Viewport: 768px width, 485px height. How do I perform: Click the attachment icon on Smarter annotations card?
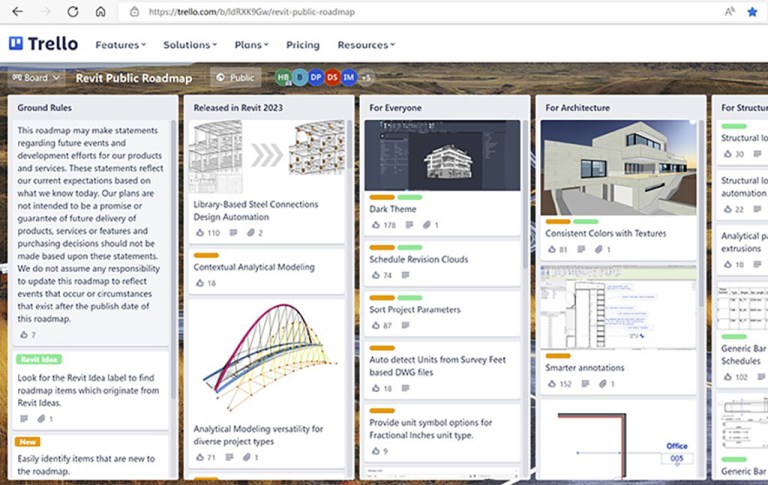[x=603, y=384]
